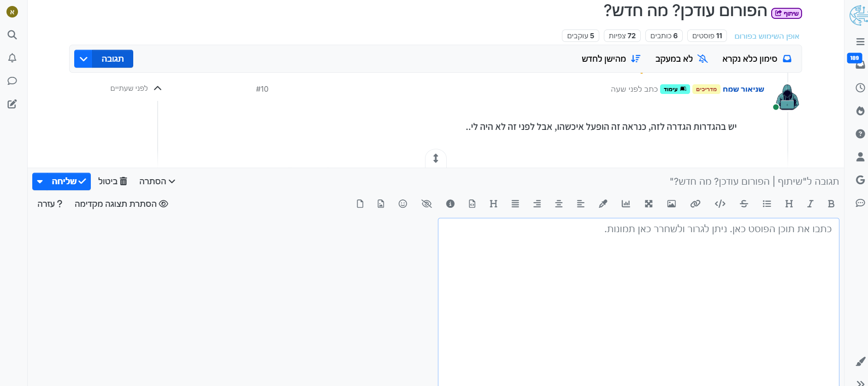Click the Google G icon in sidebar
868x386 pixels.
click(x=860, y=180)
